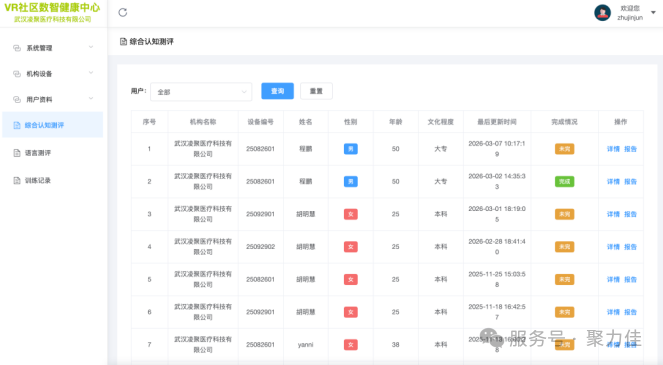663x365 pixels.
Task: Click the green 完成 status tag
Action: pyautogui.click(x=564, y=181)
